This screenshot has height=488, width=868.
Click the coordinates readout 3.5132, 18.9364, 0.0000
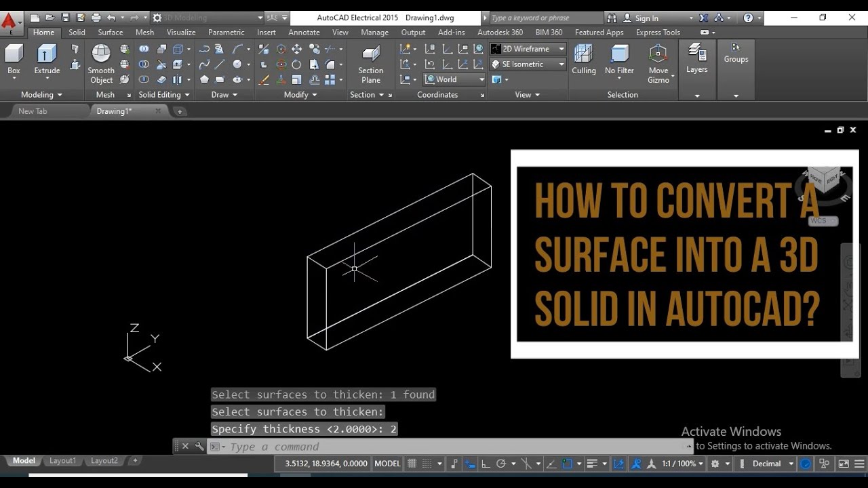click(326, 464)
